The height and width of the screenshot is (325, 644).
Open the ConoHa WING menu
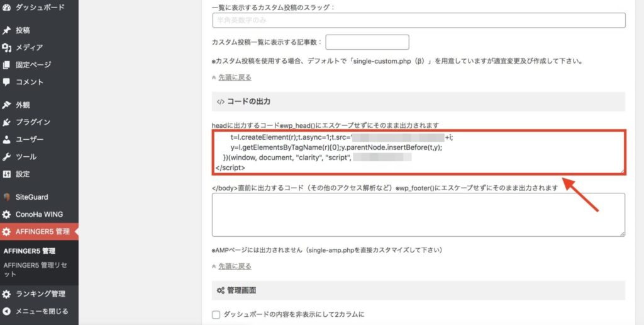[39, 214]
